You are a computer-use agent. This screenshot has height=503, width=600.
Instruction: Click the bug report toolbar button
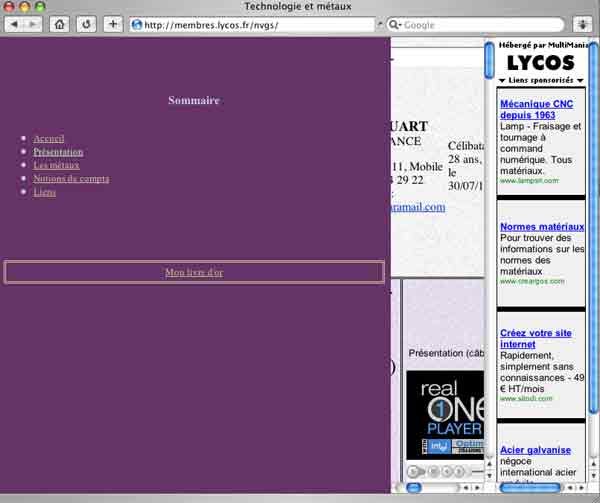(582, 25)
